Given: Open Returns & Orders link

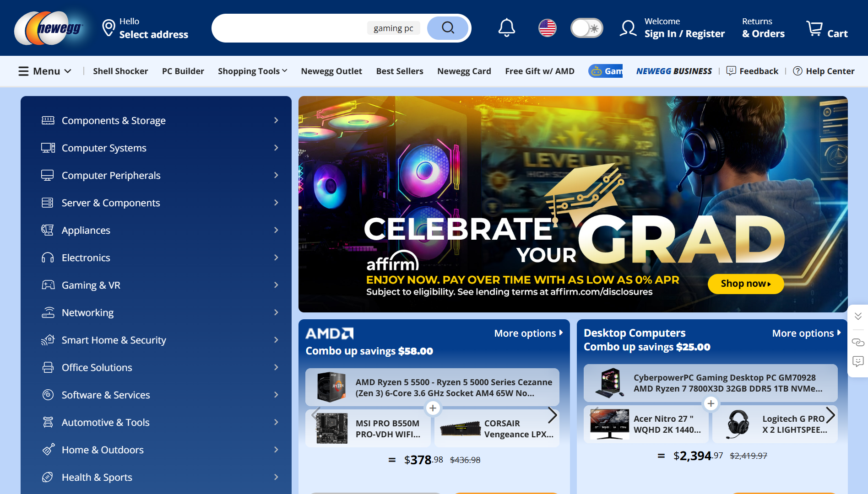Looking at the screenshot, I should click(x=763, y=28).
